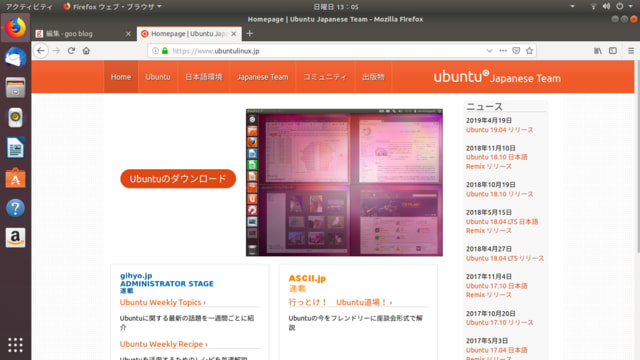Open the clock 日曜日 13:05 calendar
Image resolution: width=640 pixels, height=360 pixels.
[336, 7]
